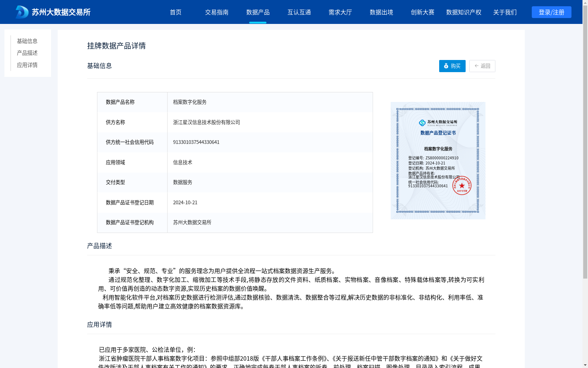Image resolution: width=588 pixels, height=368 pixels.
Task: Click the 数据产品证书登记日期 label cell
Action: pyautogui.click(x=132, y=202)
